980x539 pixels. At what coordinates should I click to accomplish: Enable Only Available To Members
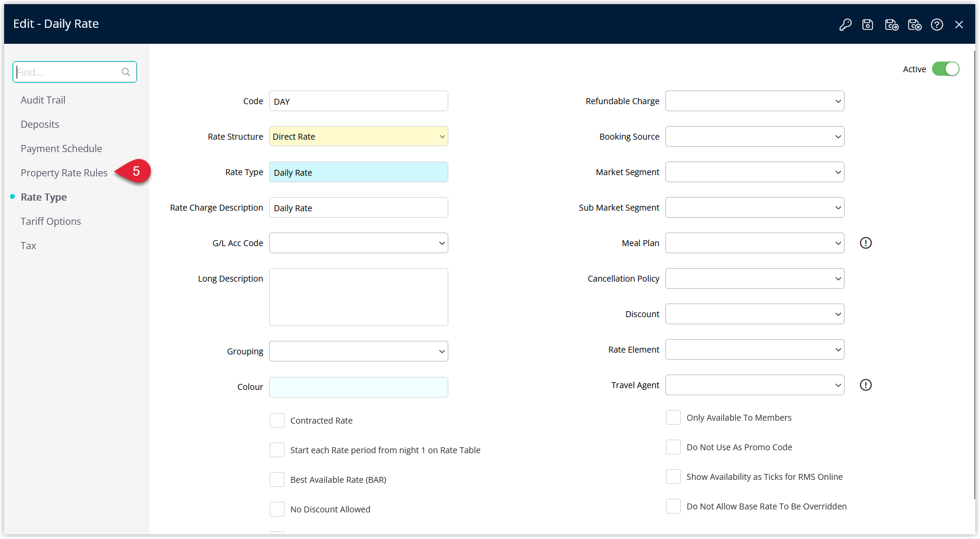(673, 418)
